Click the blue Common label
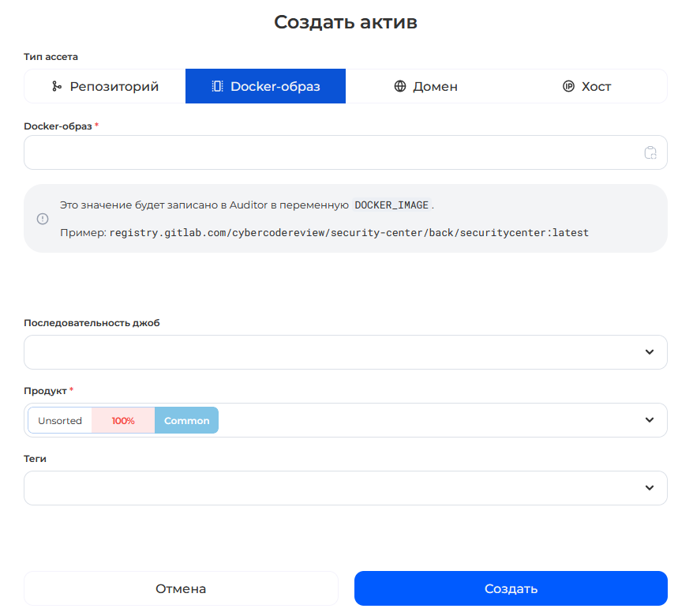The height and width of the screenshot is (616, 693). coord(186,421)
